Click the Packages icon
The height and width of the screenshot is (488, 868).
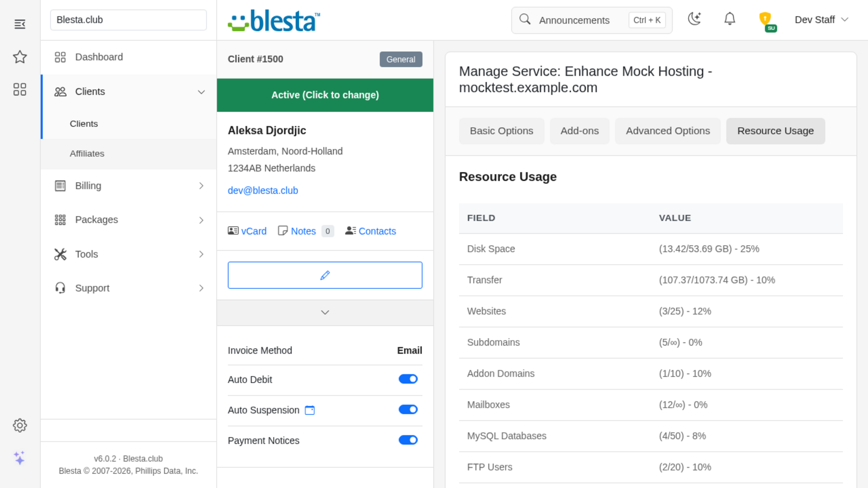pos(60,220)
